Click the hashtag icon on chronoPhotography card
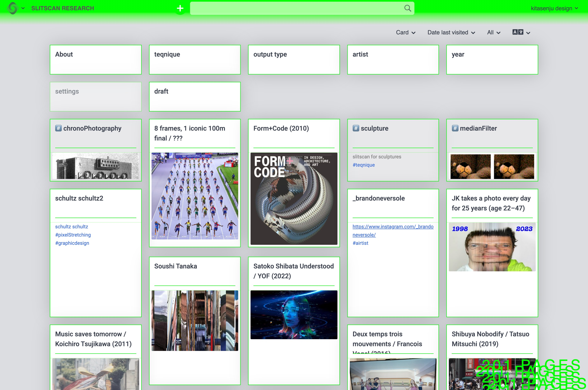The width and height of the screenshot is (588, 390). click(x=58, y=128)
